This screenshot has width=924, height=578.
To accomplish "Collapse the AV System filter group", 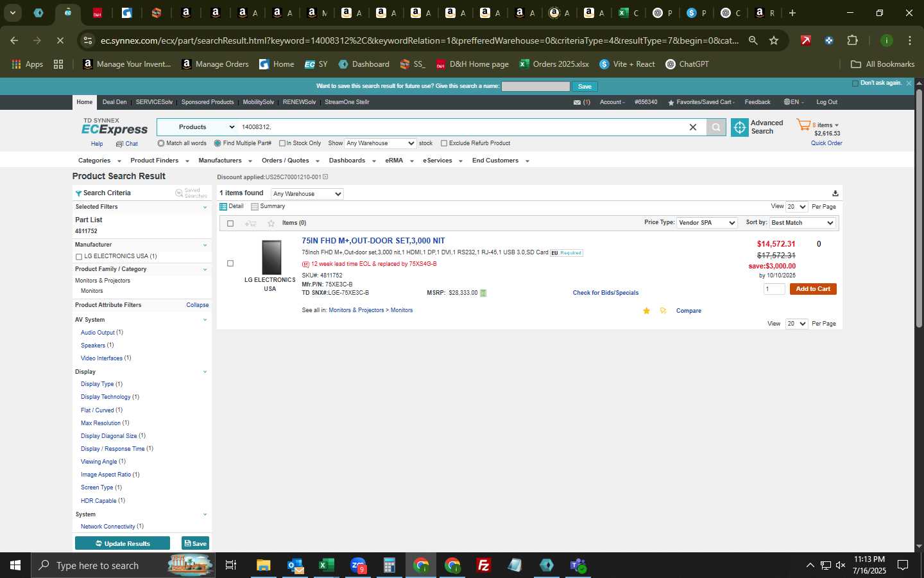I will tap(205, 320).
